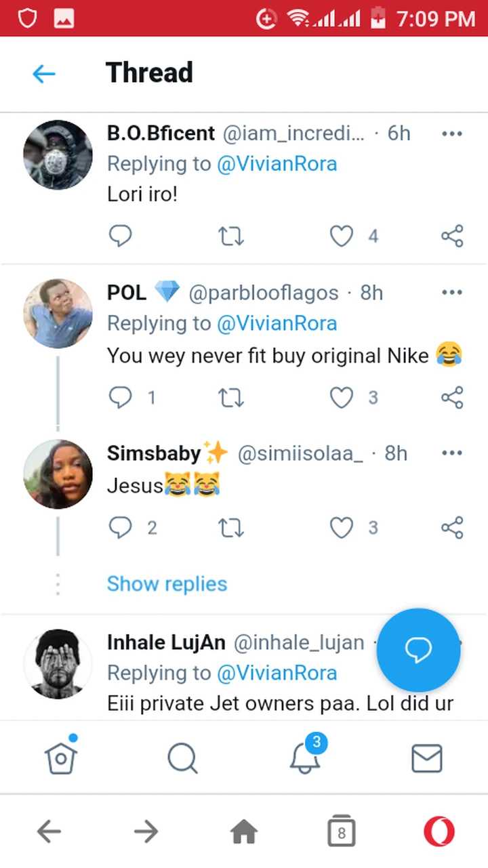Retweet POL's original Nike tweet

[x=231, y=398]
